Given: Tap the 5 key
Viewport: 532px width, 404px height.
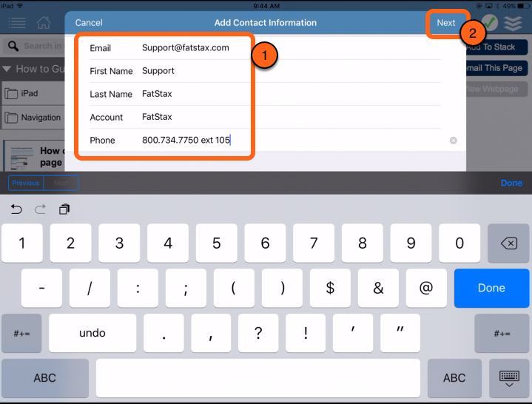Looking at the screenshot, I should 217,243.
